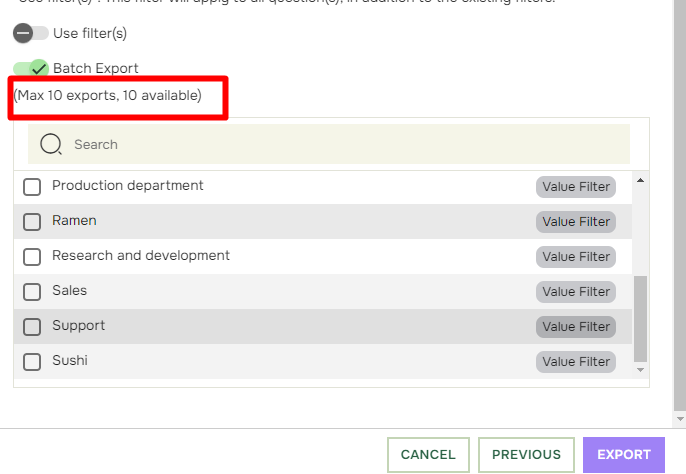Click the list scrollbar up arrow
This screenshot has width=686, height=474.
[x=640, y=180]
